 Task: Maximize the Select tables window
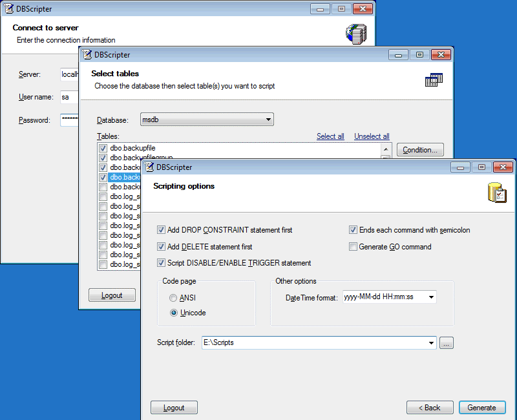[419, 55]
